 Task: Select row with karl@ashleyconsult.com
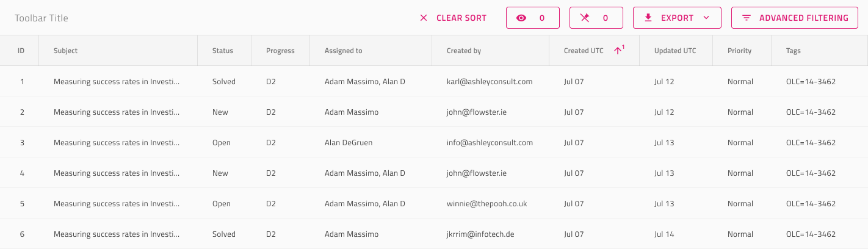pyautogui.click(x=434, y=81)
